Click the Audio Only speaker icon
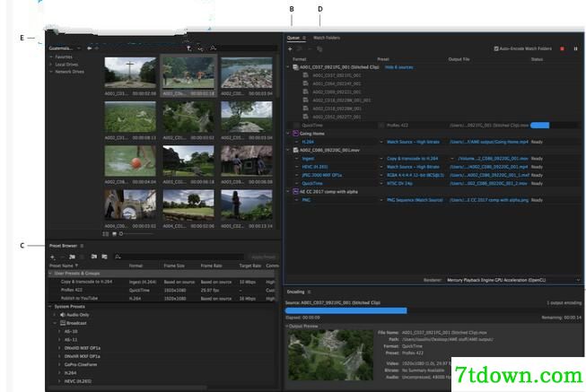This screenshot has width=586, height=392. coord(63,315)
